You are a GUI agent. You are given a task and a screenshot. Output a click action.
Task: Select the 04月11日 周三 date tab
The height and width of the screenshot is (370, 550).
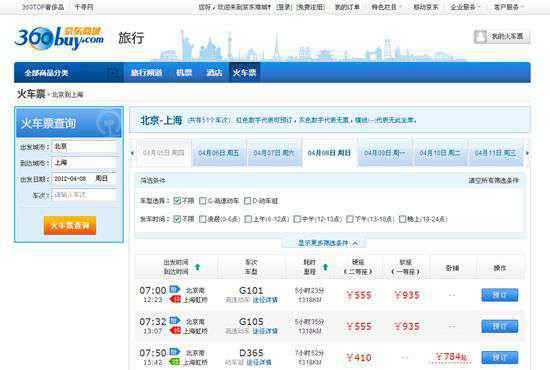point(495,153)
